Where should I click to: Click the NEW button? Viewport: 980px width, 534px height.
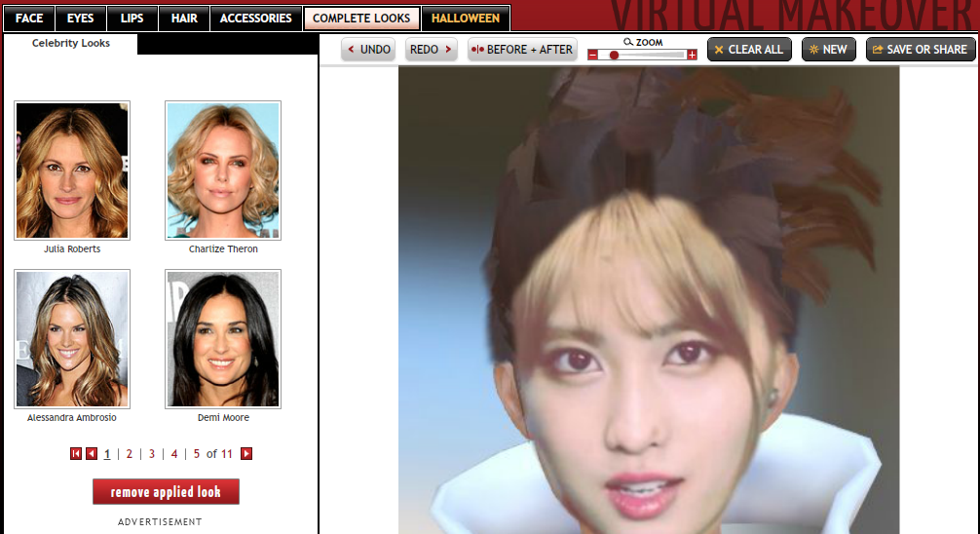click(828, 50)
